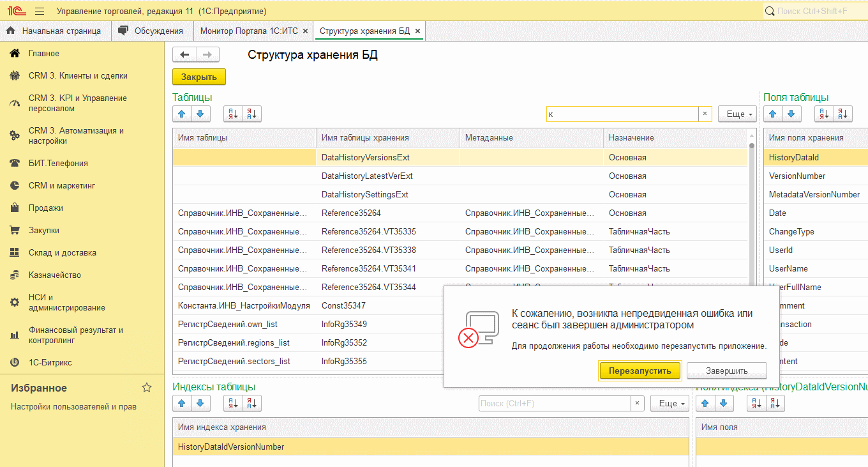Select the DataHistoryVersionsExt row
The image size is (868, 467).
[x=460, y=157]
